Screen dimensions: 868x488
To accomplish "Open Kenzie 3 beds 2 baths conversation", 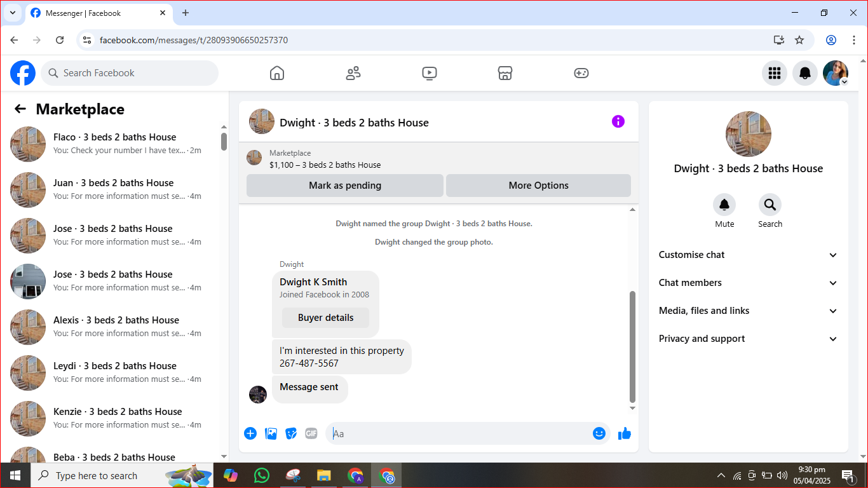I will click(x=114, y=418).
